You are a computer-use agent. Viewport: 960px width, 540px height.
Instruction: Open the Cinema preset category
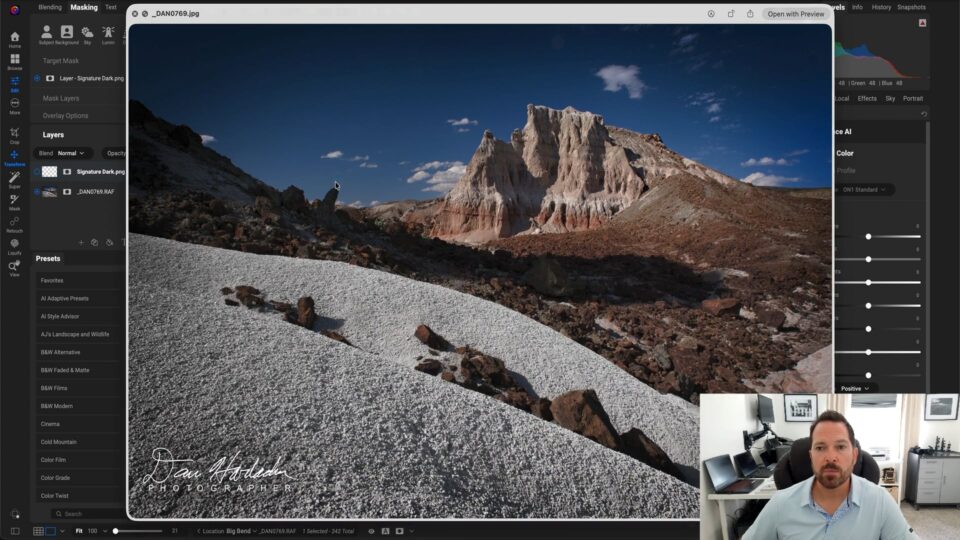tap(80, 424)
